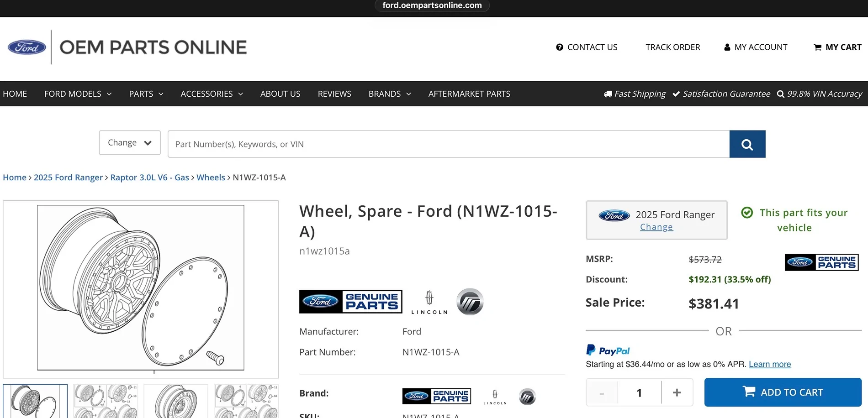Click the struck-through MSRP $573.72
Screen dimensions: 868x418
705,259
